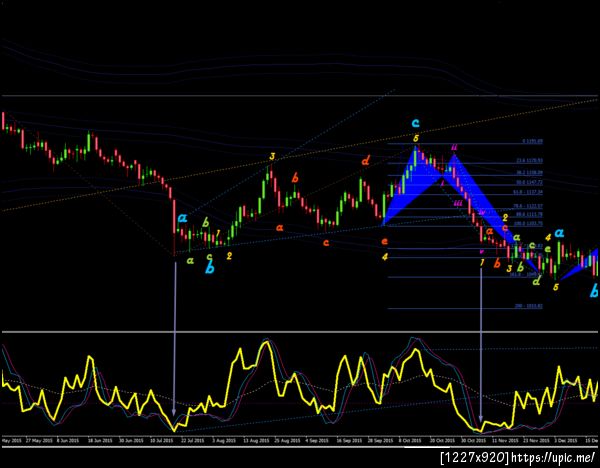Screen dimensions: 600x468
Task: Select the magenta 'iii' wave label
Action: point(458,203)
